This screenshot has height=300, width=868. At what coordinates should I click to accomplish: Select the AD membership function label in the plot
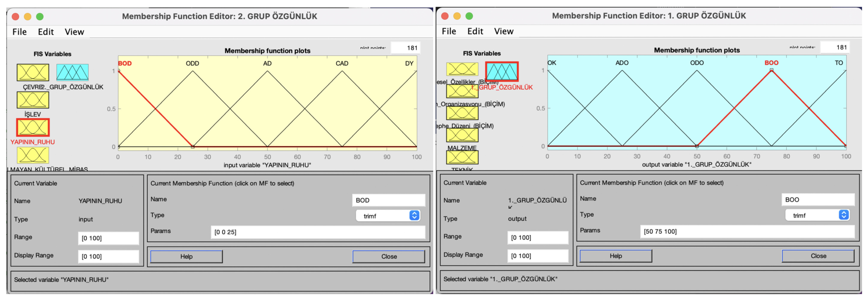click(267, 63)
